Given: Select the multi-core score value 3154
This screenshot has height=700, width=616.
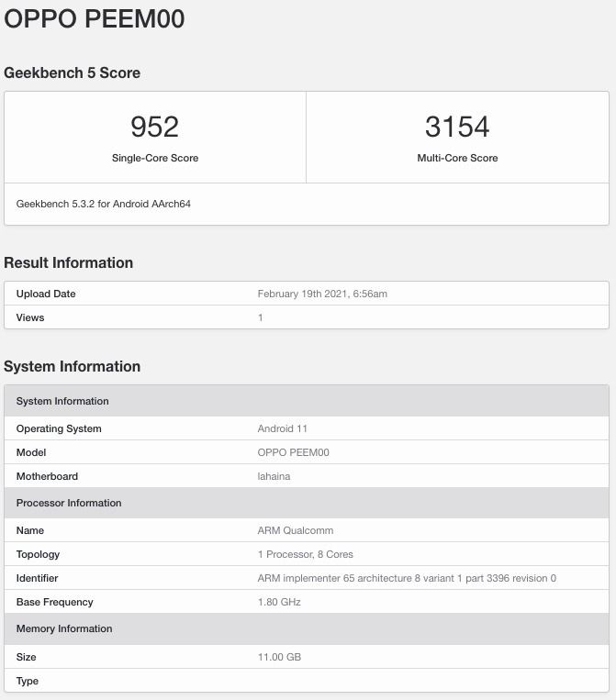Looking at the screenshot, I should click(x=457, y=127).
